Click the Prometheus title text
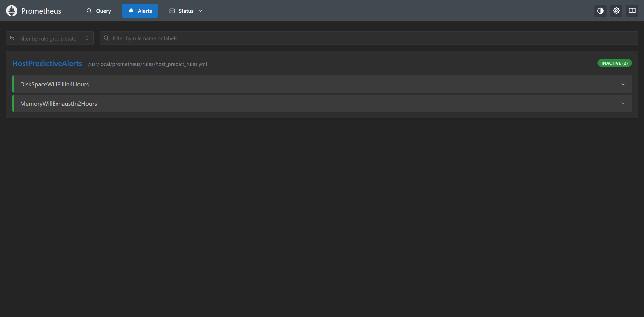Viewport: 644px width, 317px height. tap(41, 11)
